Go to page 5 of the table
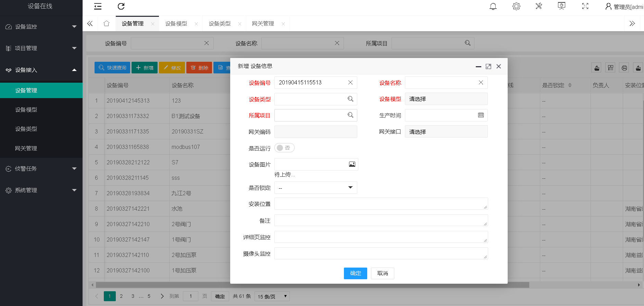Viewport: 644px width, 306px height. click(149, 296)
